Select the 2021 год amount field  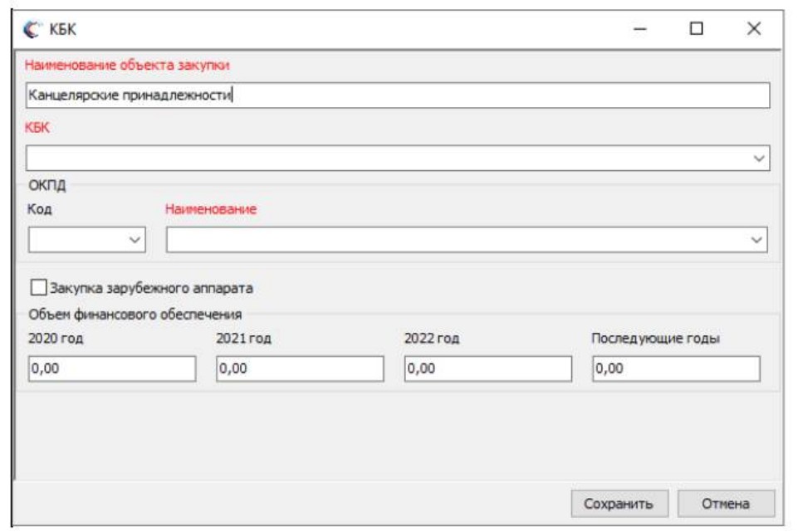pyautogui.click(x=300, y=369)
